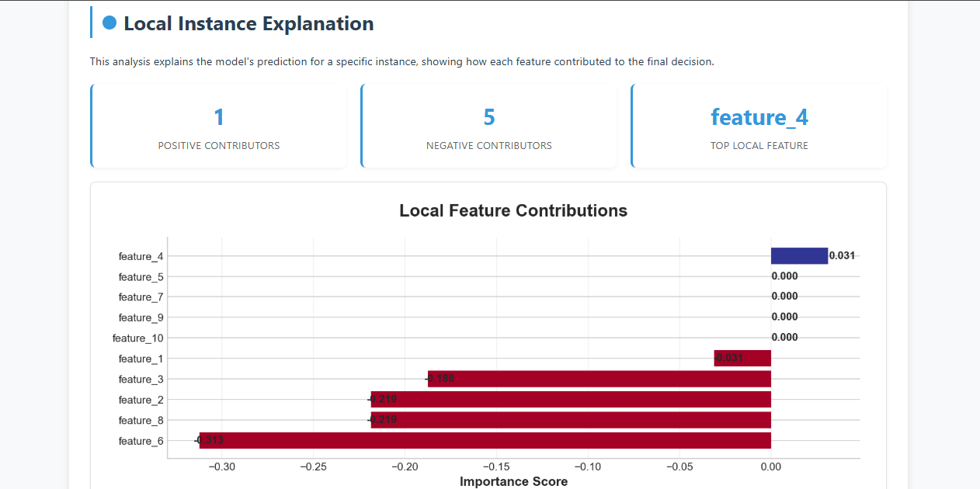
Task: Click the -0.30 x-axis tick label
Action: 222,467
